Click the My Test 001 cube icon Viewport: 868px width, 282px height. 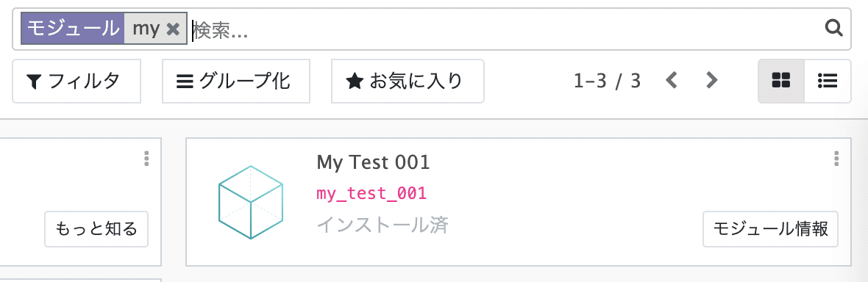251,202
